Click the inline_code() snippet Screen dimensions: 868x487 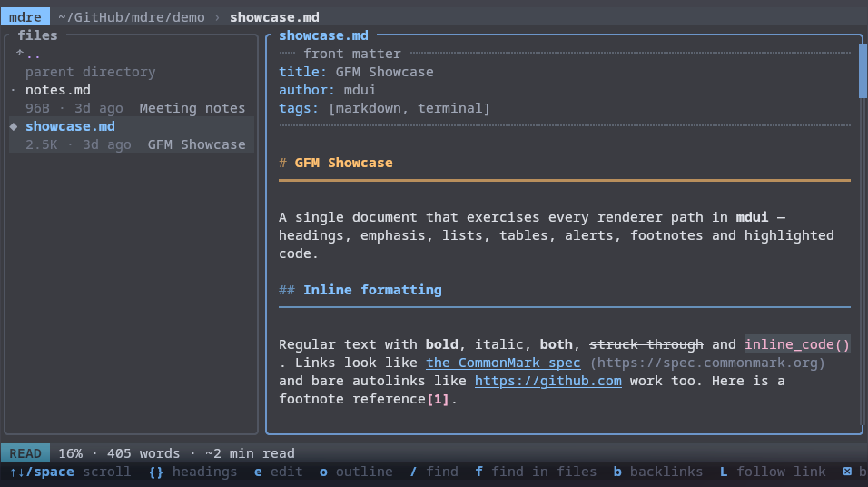pyautogui.click(x=797, y=344)
